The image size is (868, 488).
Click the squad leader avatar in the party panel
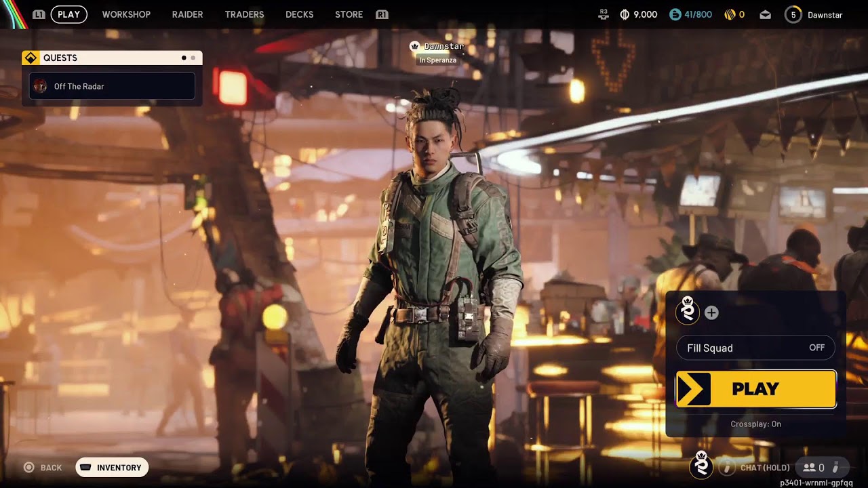[688, 310]
